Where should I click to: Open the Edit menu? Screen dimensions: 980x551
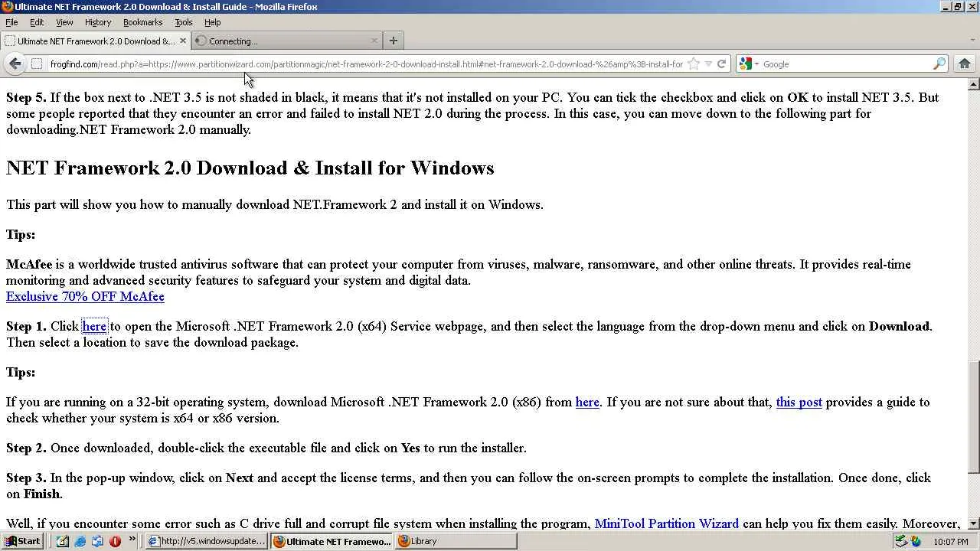(37, 22)
